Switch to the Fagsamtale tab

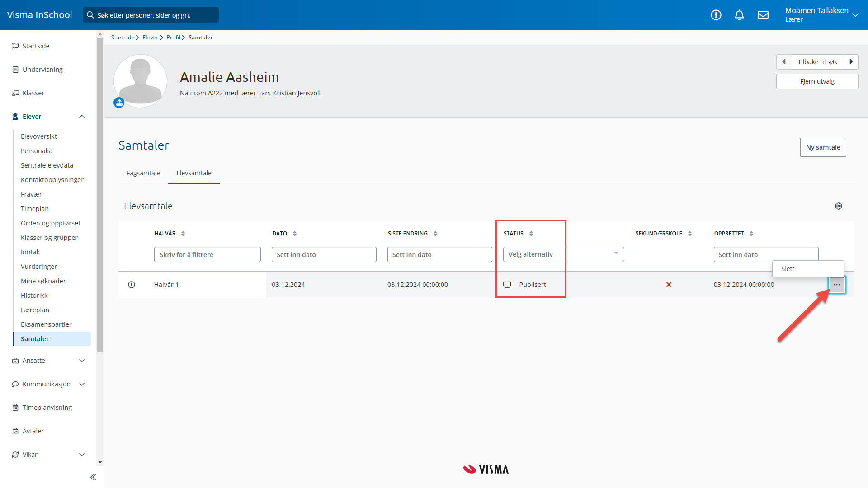(143, 173)
